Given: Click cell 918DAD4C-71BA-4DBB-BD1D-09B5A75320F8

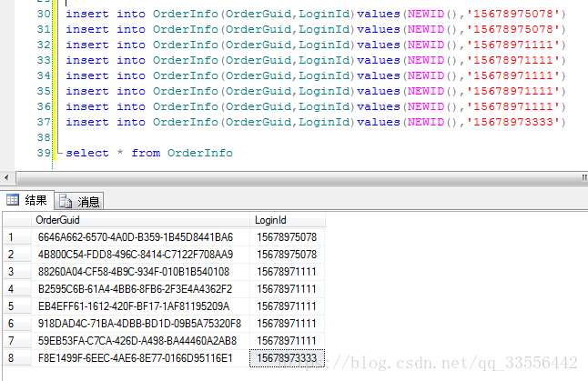Looking at the screenshot, I should tap(140, 324).
